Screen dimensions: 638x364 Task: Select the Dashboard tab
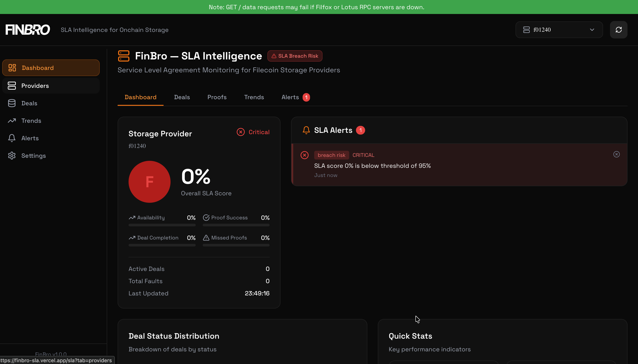[140, 97]
